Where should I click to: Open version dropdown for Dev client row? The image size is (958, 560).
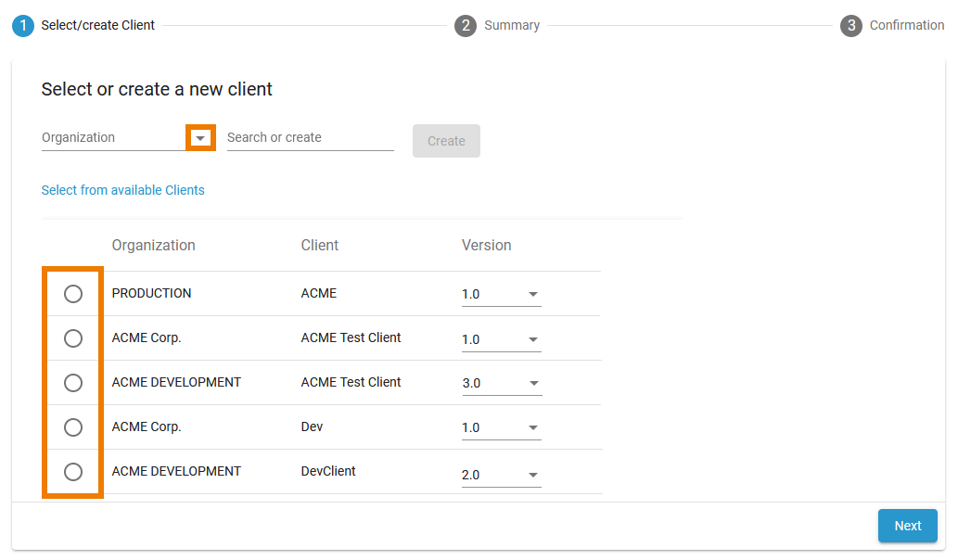tap(533, 428)
